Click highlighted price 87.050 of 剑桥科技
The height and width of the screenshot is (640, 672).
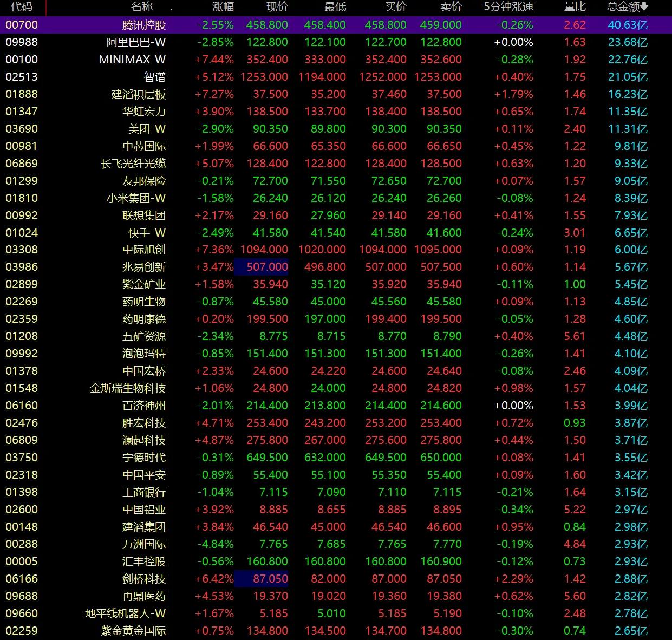(261, 579)
